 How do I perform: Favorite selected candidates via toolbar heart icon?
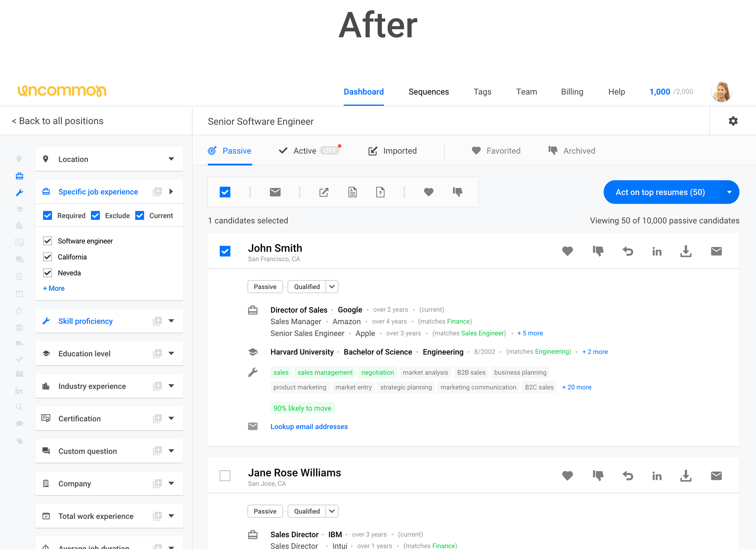[429, 192]
